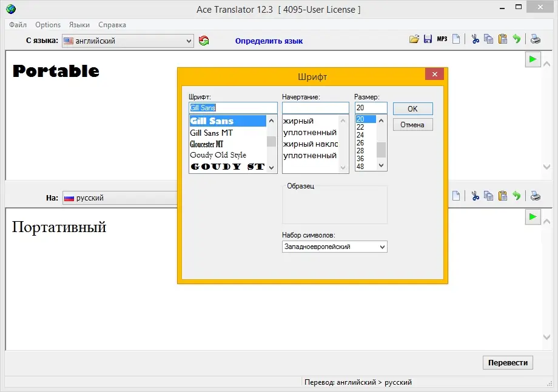
Task: Click the scissors cut icon in top toolbar
Action: coord(475,39)
